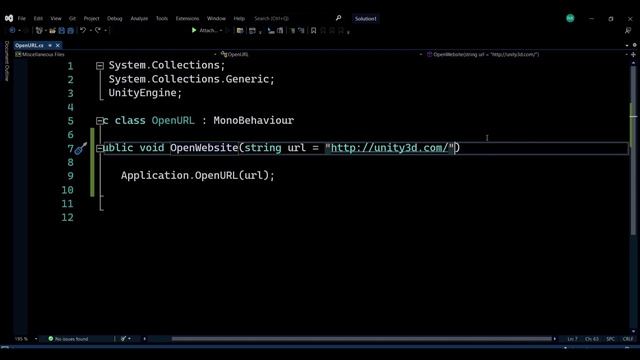
Task: Click the Ch 63 column indicator
Action: (591, 339)
